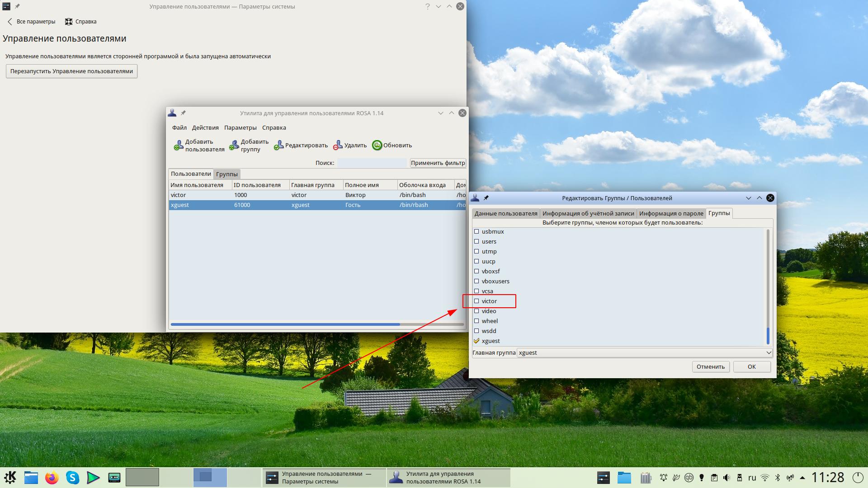Switch to the Группы tab in user list
The image size is (868, 488).
226,174
